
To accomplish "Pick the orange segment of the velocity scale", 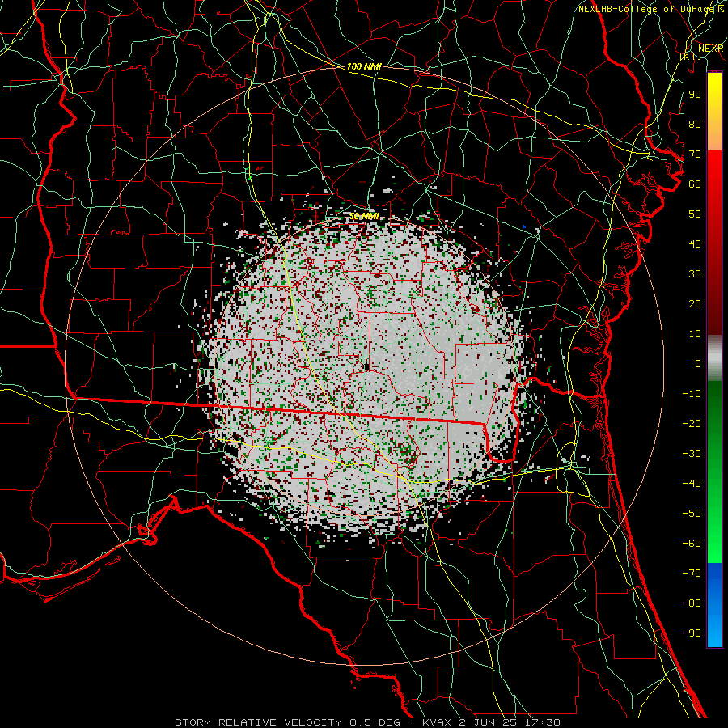I will [x=714, y=138].
